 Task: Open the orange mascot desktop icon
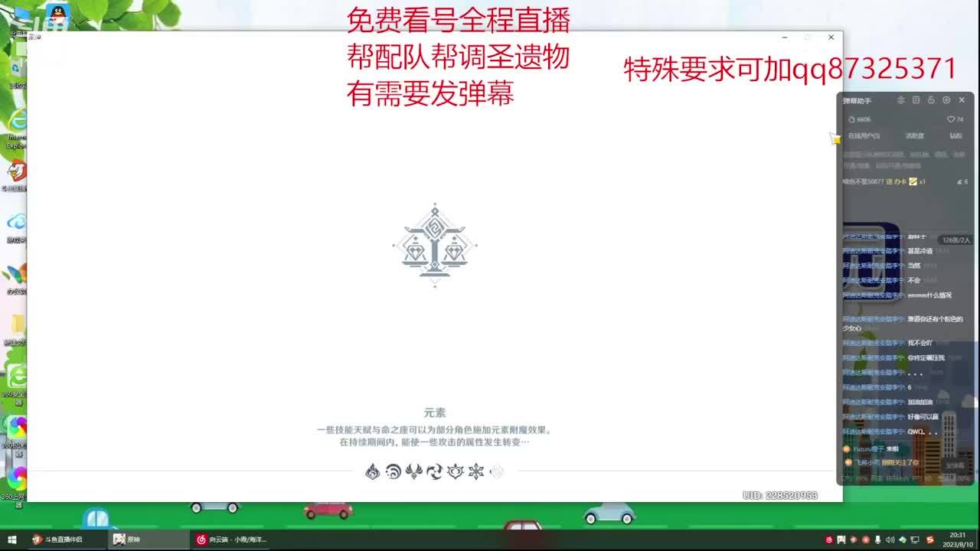(17, 170)
